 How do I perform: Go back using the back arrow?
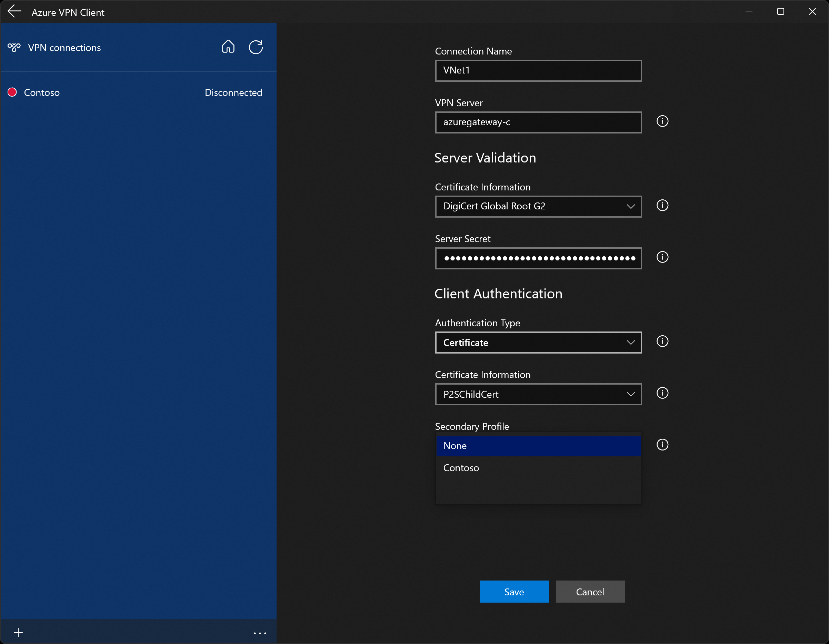pos(14,11)
